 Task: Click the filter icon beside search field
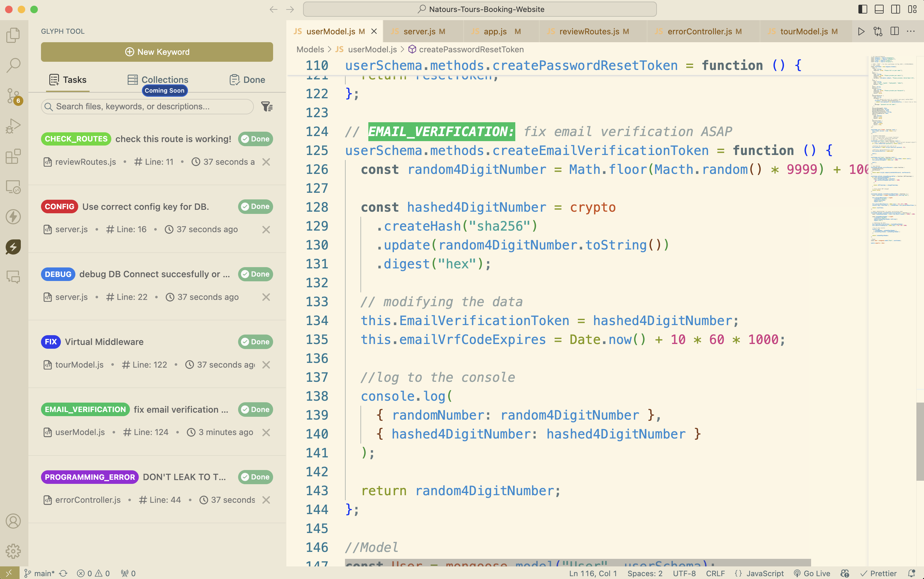click(x=267, y=106)
